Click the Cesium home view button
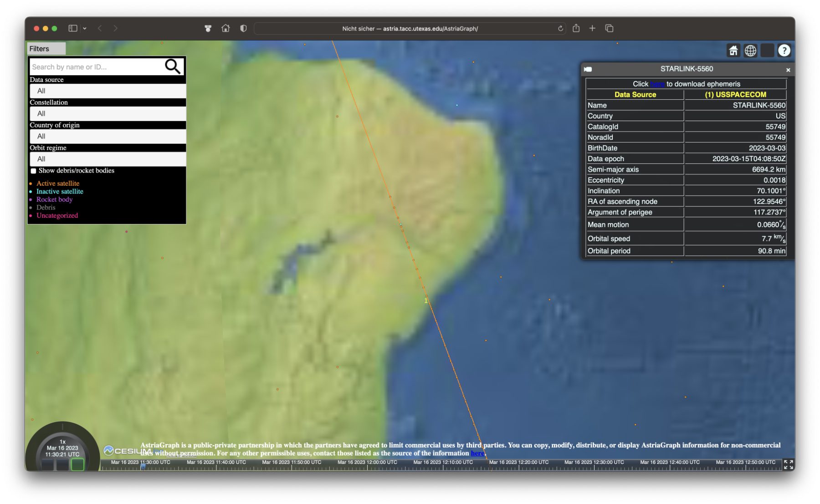Image resolution: width=820 pixels, height=504 pixels. pos(733,51)
